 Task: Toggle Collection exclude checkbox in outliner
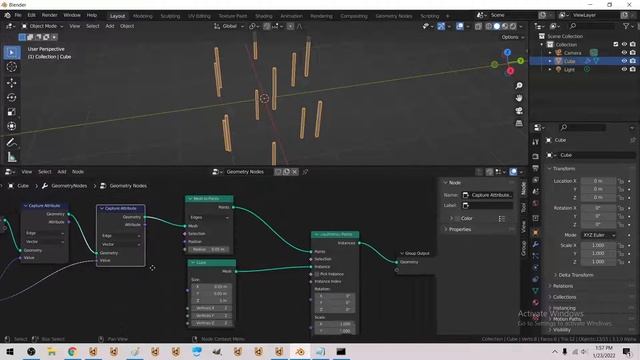click(x=616, y=44)
